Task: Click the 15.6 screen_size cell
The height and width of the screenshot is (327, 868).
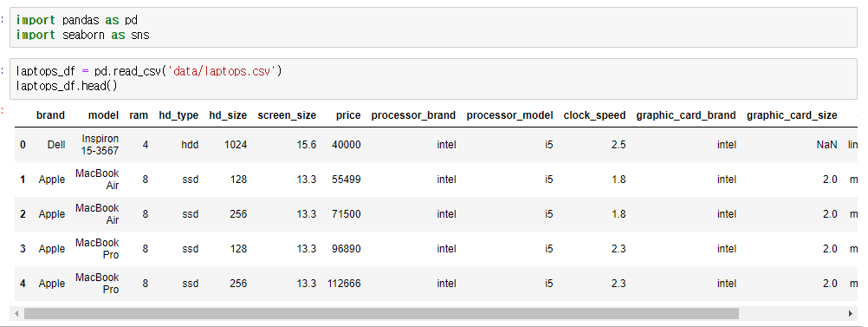Action: (307, 145)
